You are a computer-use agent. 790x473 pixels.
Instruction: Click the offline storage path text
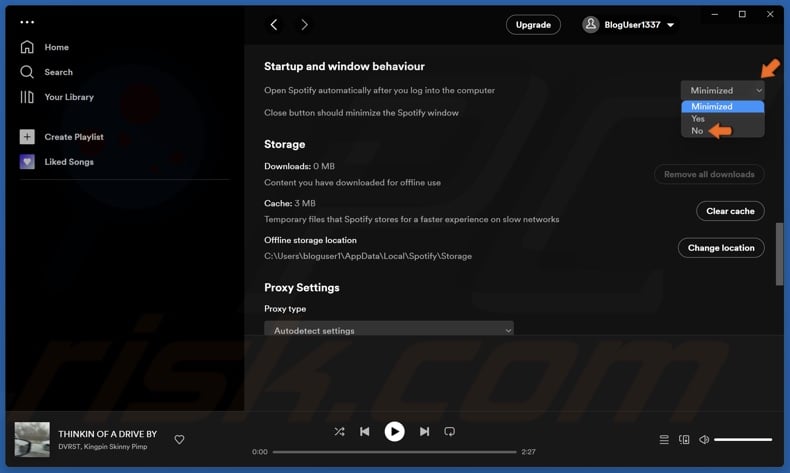pyautogui.click(x=368, y=256)
